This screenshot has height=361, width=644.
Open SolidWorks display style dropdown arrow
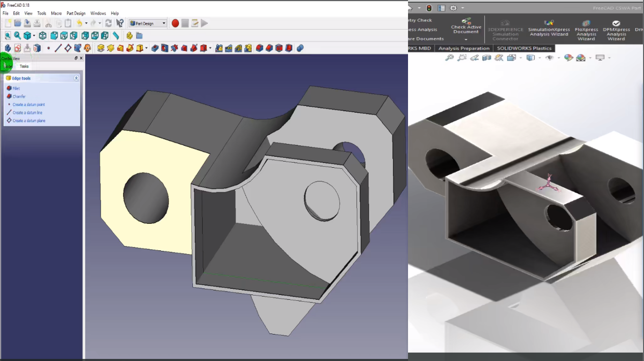540,58
